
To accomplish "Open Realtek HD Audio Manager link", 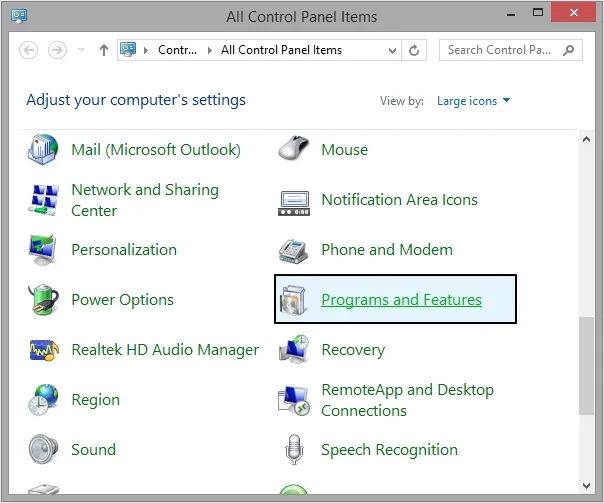I will [165, 350].
